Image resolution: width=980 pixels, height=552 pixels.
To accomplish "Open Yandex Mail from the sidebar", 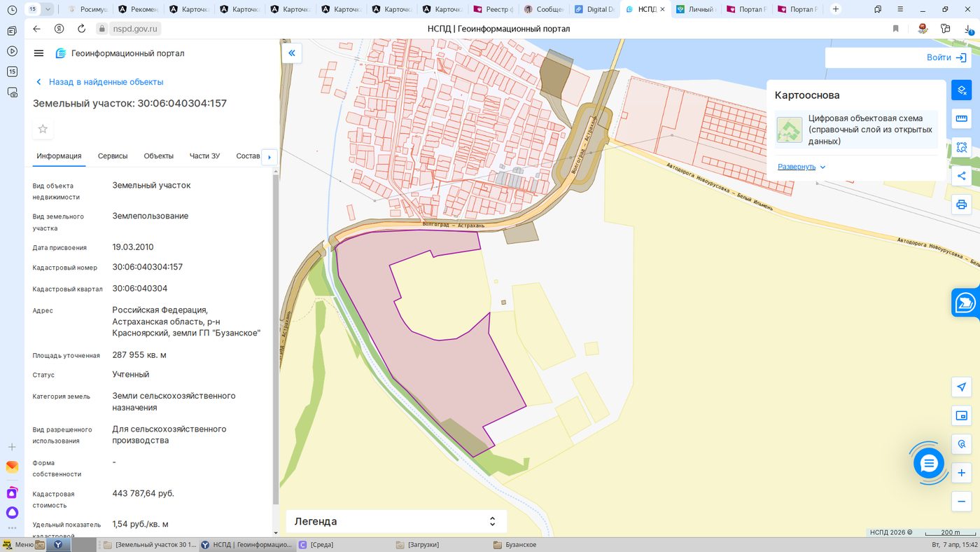I will tap(12, 467).
